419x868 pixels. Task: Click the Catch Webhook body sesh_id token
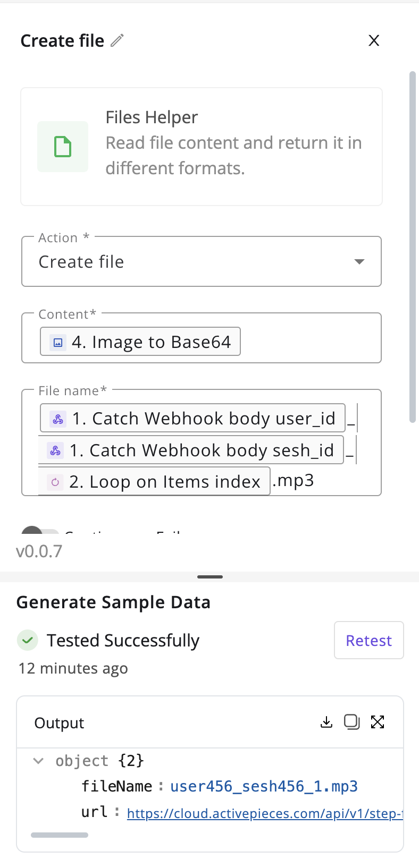(191, 450)
